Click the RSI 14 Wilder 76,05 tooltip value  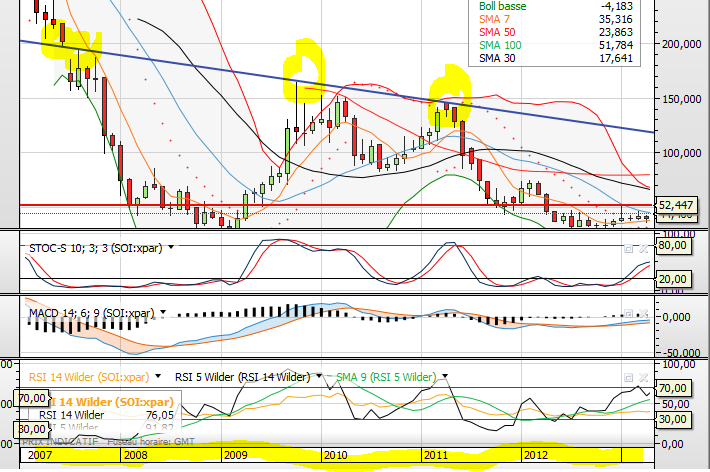click(x=159, y=415)
